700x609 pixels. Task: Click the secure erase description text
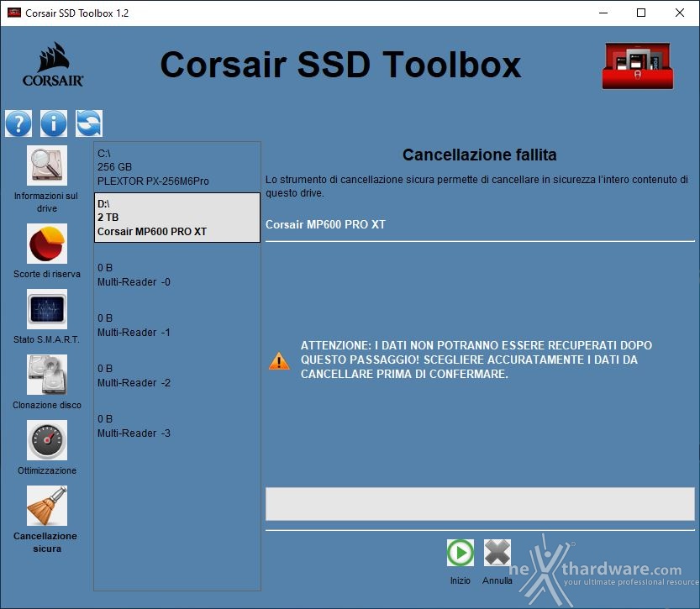click(476, 186)
